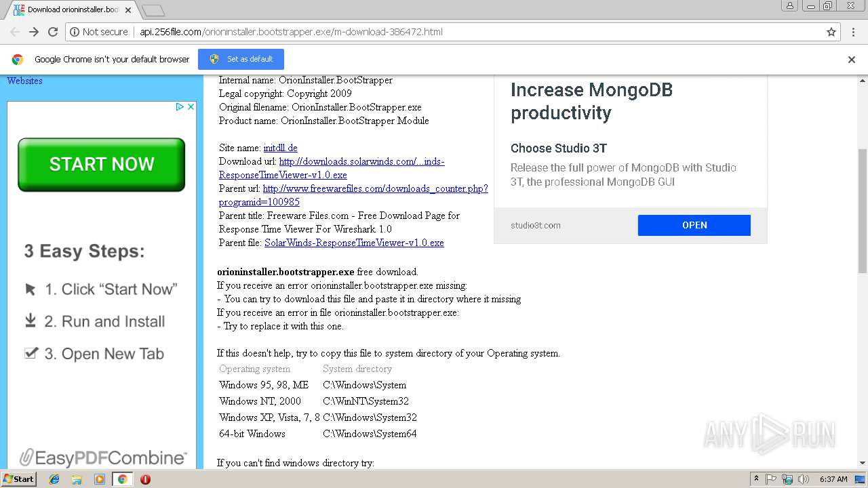Click 'C:\WinNT\System32' directory text
This screenshot has height=488, width=868.
click(366, 401)
